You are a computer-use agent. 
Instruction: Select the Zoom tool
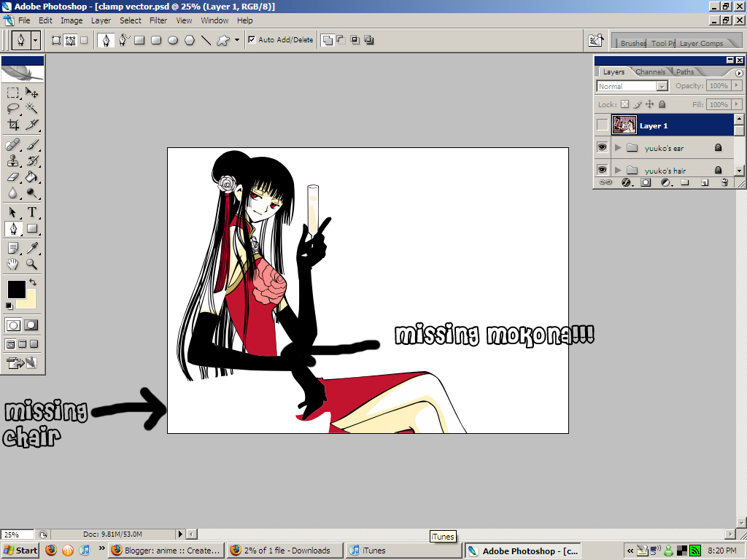[32, 264]
